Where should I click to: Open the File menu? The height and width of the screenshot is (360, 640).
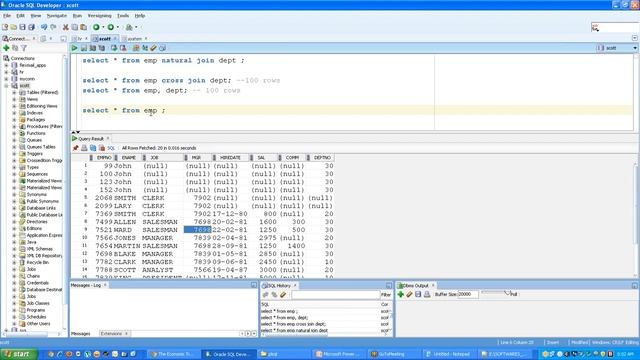[7, 16]
